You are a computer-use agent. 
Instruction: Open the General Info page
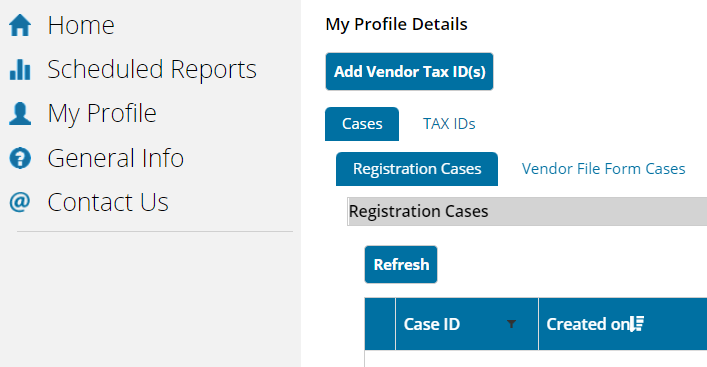click(115, 158)
